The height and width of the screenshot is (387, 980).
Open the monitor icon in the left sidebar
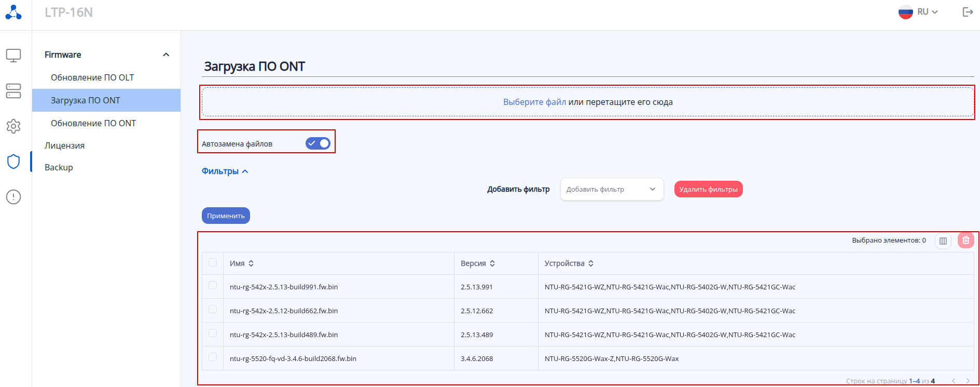click(x=13, y=56)
